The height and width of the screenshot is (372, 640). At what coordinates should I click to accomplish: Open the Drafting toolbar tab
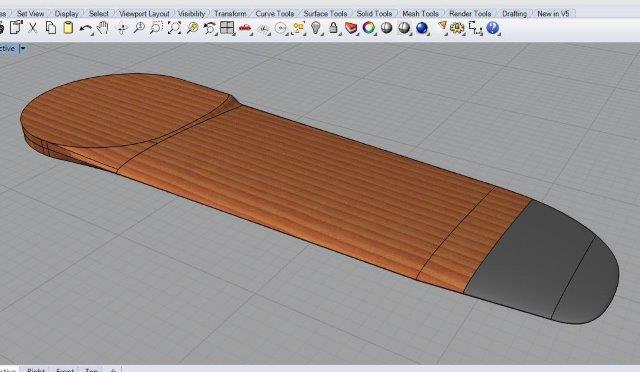coord(514,13)
